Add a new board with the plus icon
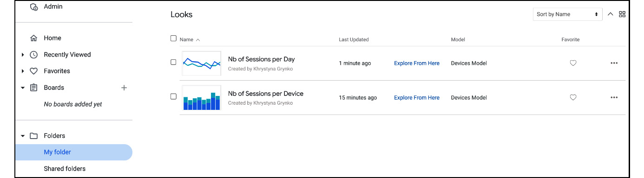The height and width of the screenshot is (178, 644). (124, 88)
